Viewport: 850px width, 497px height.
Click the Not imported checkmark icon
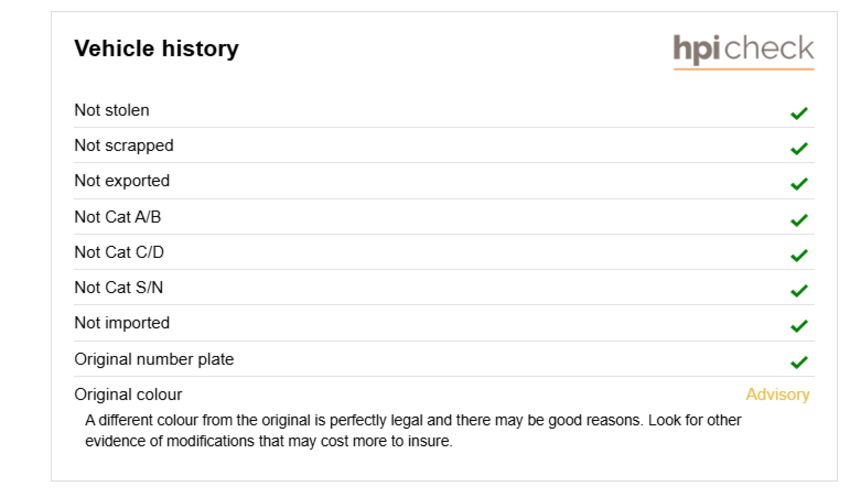click(799, 326)
